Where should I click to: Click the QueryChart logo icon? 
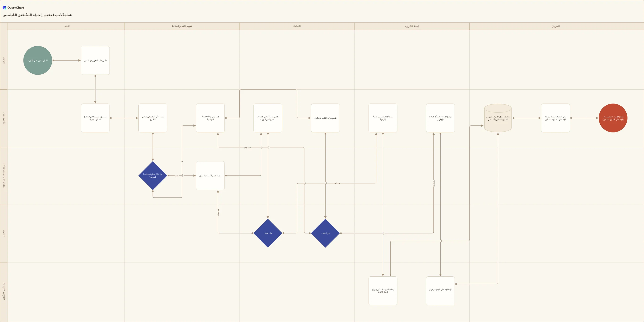[x=4, y=8]
